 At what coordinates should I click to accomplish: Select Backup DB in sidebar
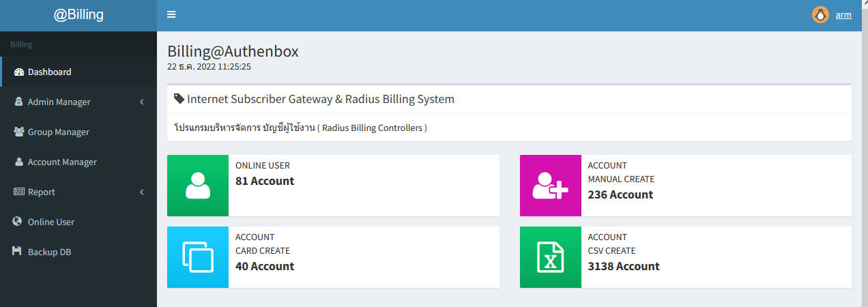click(49, 252)
